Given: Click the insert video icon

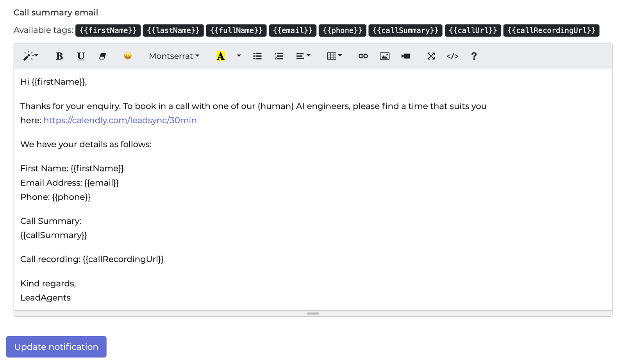Looking at the screenshot, I should click(406, 56).
